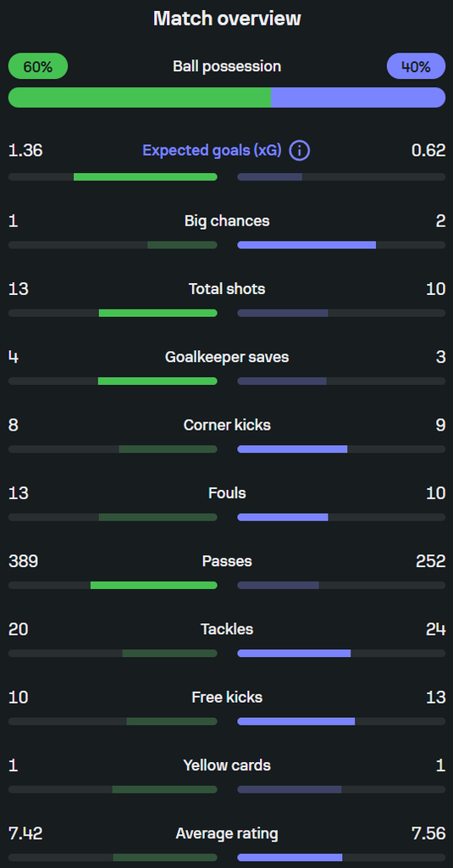Click the Fouls stat label
Screen dimensions: 453x868
227,492
